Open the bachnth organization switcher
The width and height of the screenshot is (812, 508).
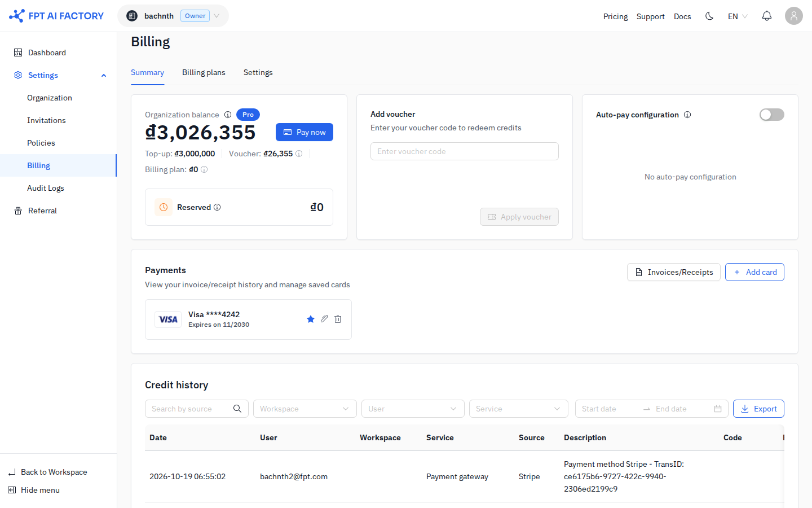(173, 16)
